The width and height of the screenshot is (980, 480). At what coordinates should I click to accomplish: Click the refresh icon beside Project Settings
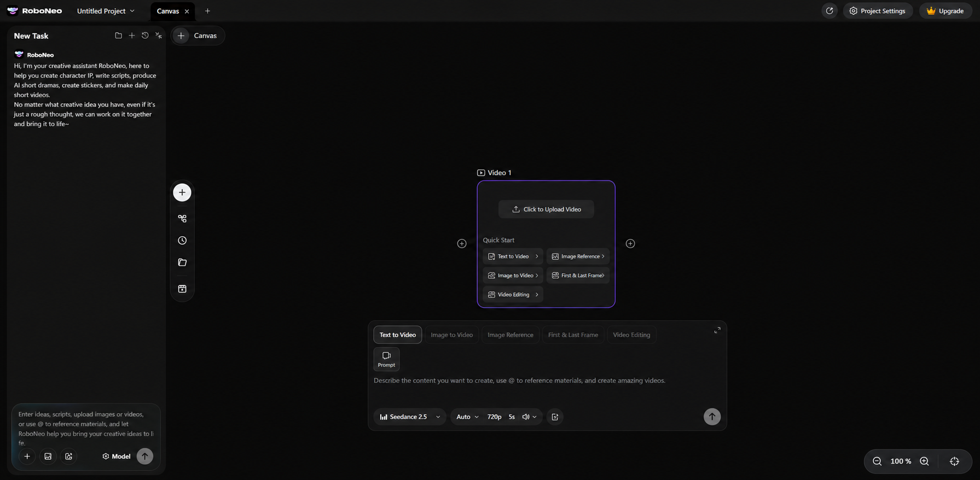point(830,11)
